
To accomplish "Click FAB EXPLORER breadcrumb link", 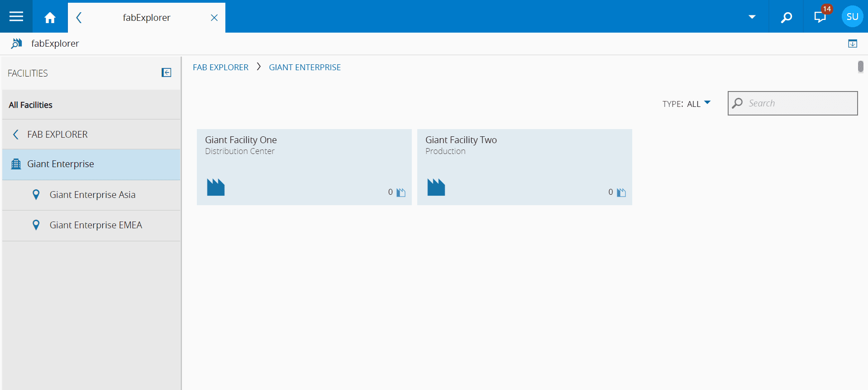I will [x=220, y=67].
